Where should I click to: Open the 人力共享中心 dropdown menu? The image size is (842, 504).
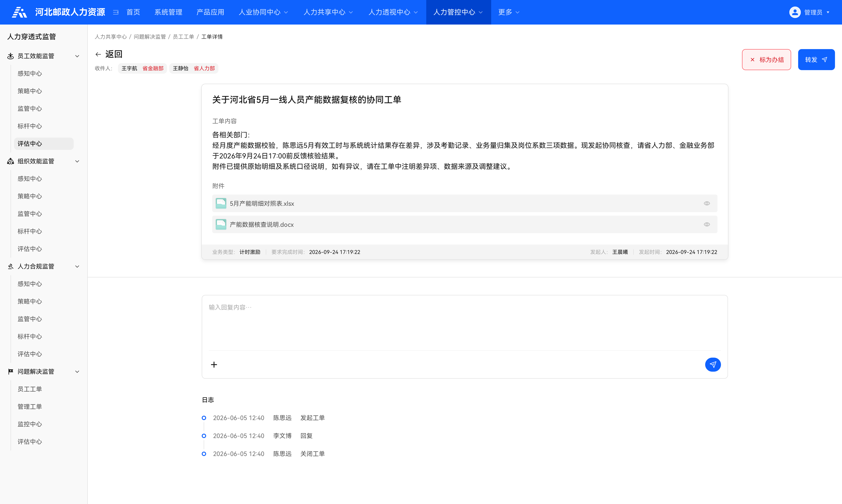point(328,12)
